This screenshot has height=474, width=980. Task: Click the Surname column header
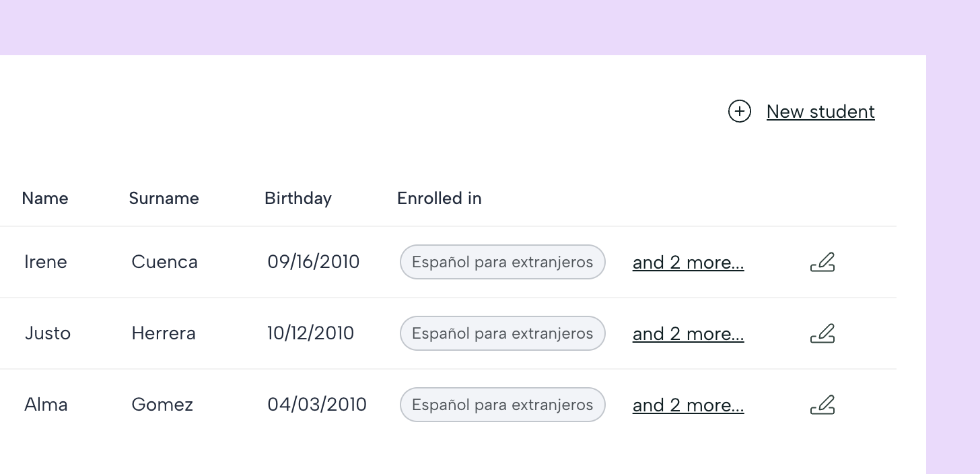pyautogui.click(x=164, y=198)
